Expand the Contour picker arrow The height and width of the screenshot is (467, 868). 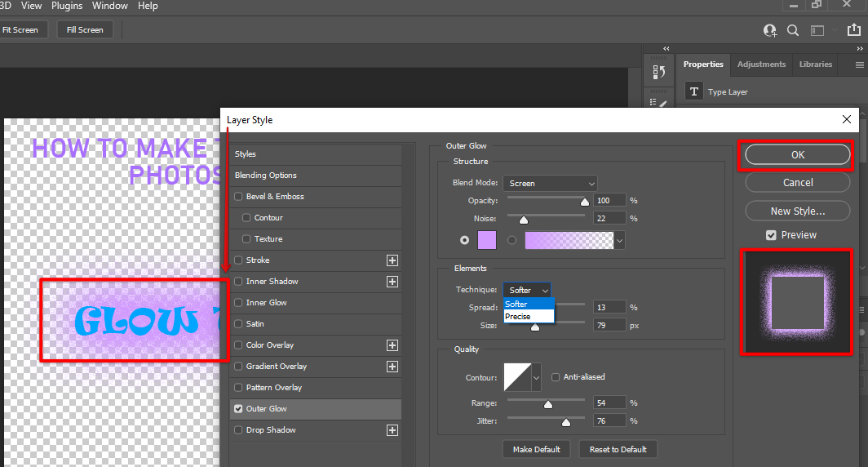[x=536, y=378]
